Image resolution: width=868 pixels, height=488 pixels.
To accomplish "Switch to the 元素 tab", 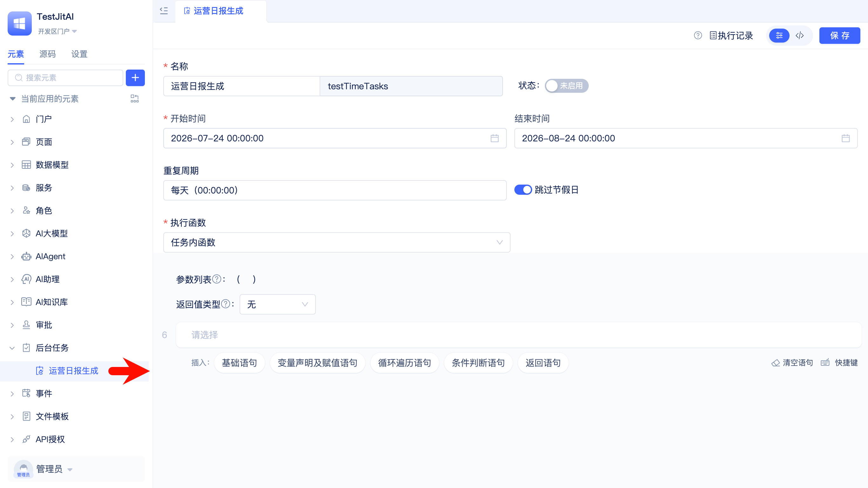I will (x=16, y=54).
